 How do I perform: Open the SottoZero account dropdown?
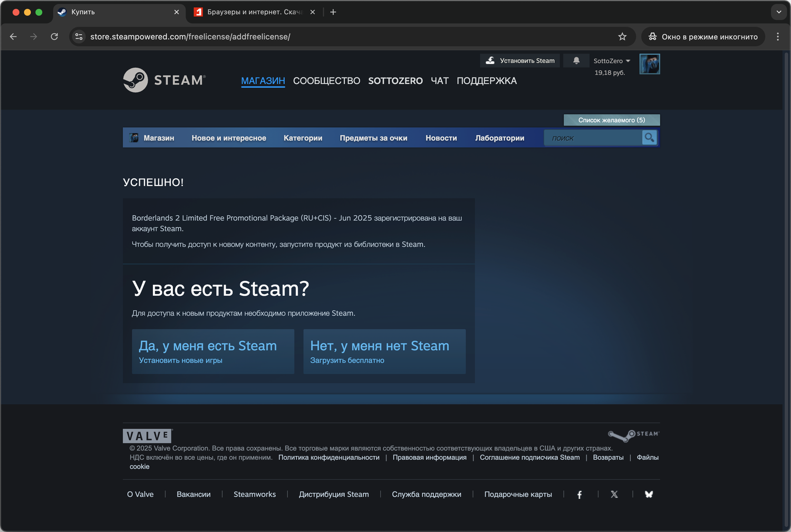click(612, 61)
